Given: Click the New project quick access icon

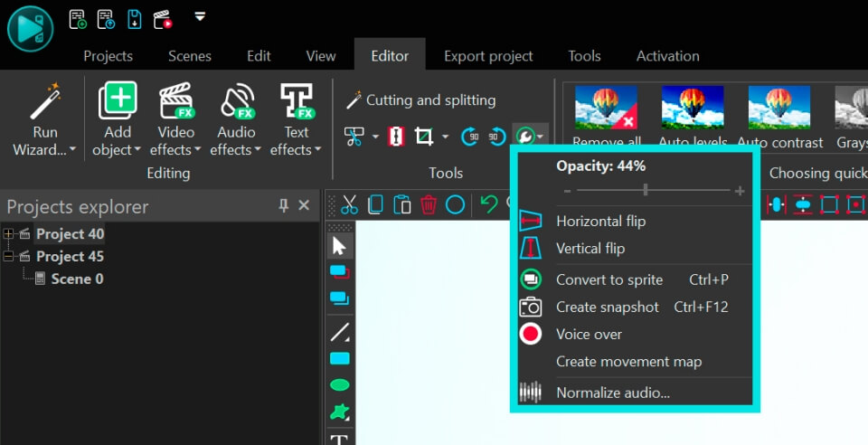Looking at the screenshot, I should point(78,19).
